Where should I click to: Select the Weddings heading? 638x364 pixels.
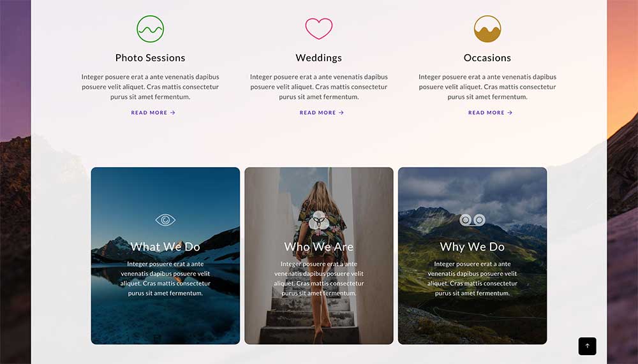pos(318,58)
